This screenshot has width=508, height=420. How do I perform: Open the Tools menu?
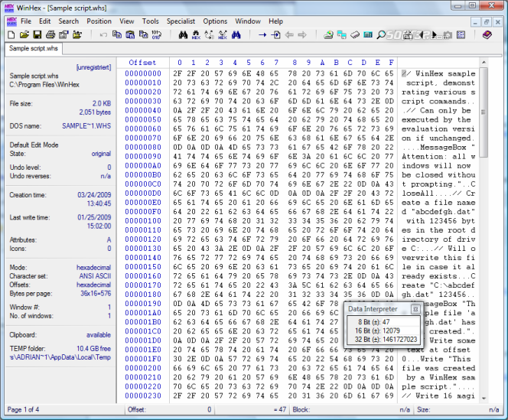[150, 21]
